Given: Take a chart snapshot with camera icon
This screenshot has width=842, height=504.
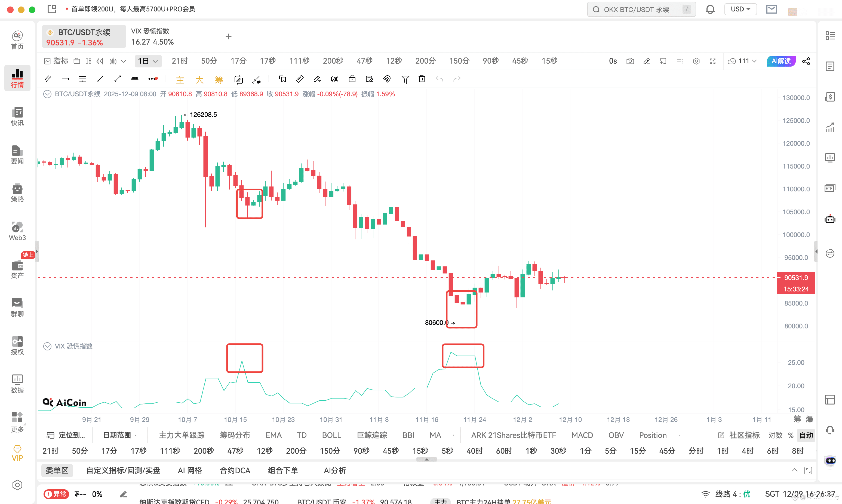Looking at the screenshot, I should 630,61.
